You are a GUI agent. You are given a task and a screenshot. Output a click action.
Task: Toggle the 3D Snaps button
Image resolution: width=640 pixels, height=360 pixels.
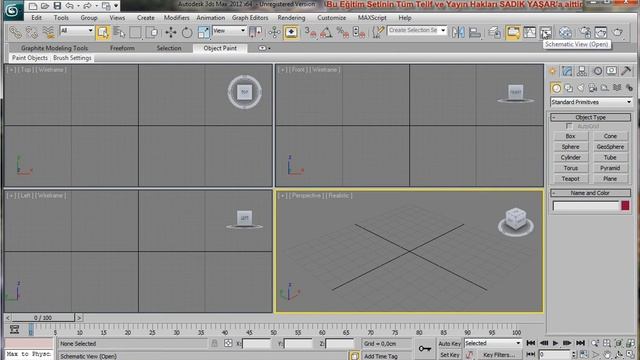(x=311, y=32)
